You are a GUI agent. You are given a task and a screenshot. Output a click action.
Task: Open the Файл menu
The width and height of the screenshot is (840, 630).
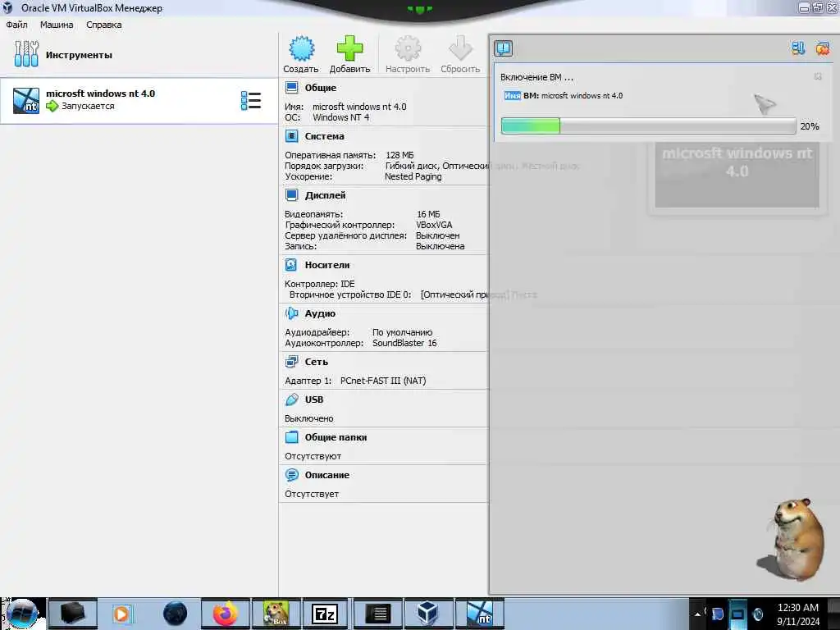tap(16, 25)
